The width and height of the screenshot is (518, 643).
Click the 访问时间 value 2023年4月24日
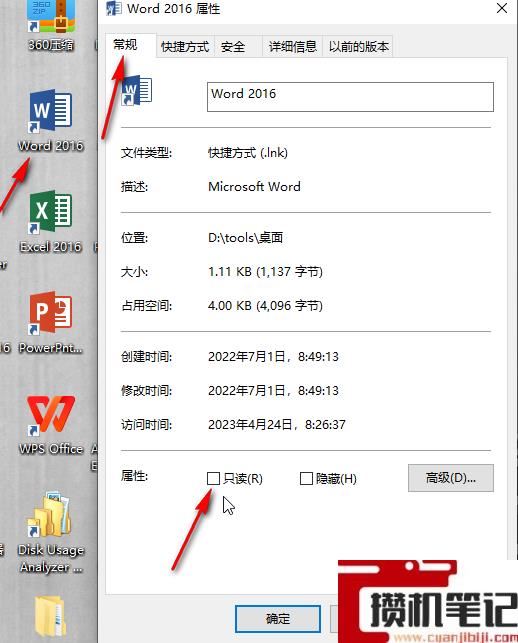click(x=277, y=424)
